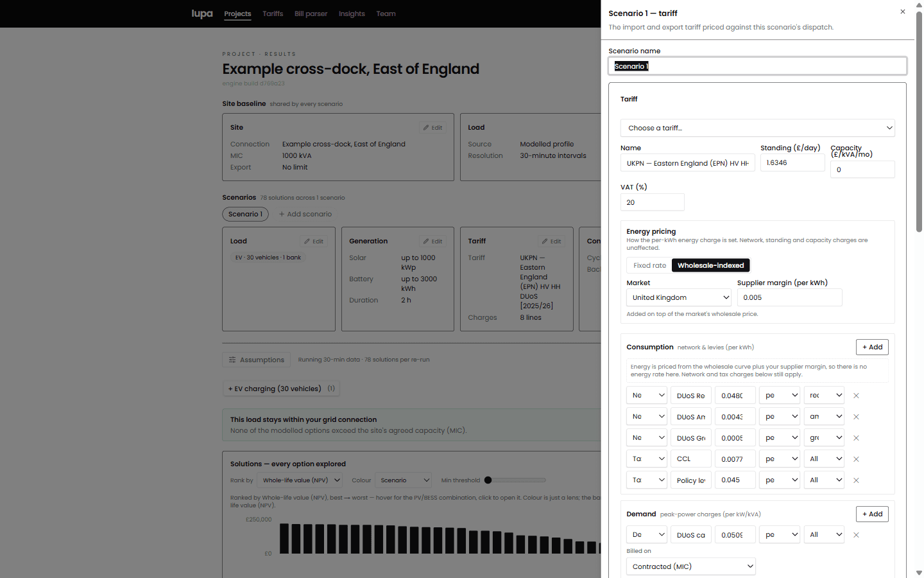Open the Colour dropdown set to Scenario
Screen dimensions: 924x578
tap(404, 480)
